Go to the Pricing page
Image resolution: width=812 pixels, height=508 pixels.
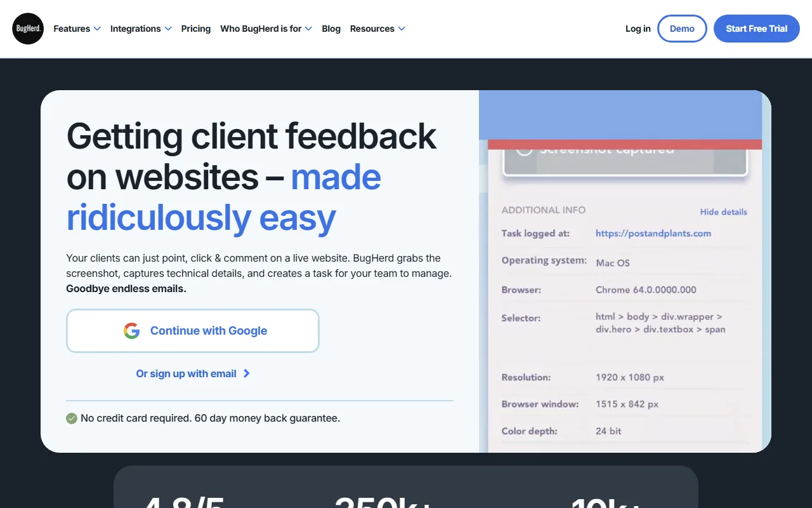tap(196, 29)
